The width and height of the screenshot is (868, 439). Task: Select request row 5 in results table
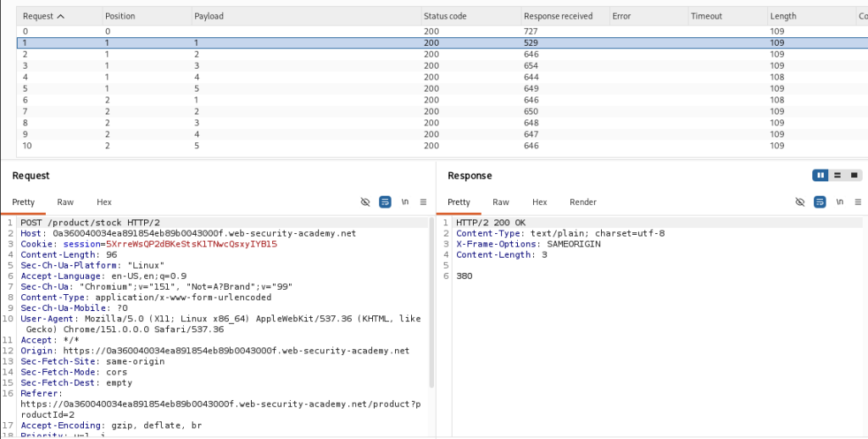click(x=442, y=89)
